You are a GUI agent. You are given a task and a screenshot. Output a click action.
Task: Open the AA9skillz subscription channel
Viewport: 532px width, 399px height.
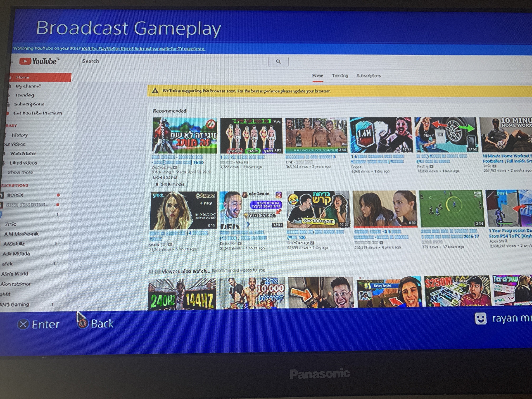point(14,244)
